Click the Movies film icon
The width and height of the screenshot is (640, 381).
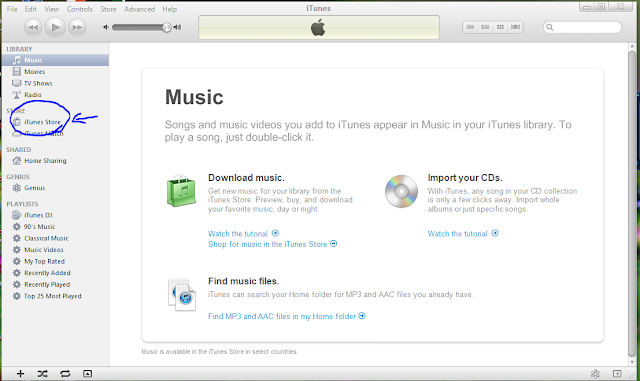(x=16, y=71)
